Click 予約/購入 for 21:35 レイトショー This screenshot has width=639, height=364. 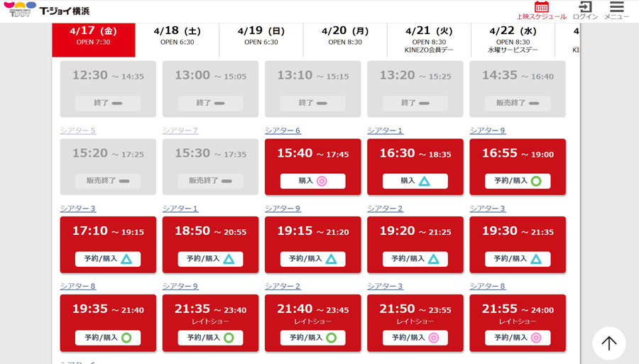(x=210, y=338)
